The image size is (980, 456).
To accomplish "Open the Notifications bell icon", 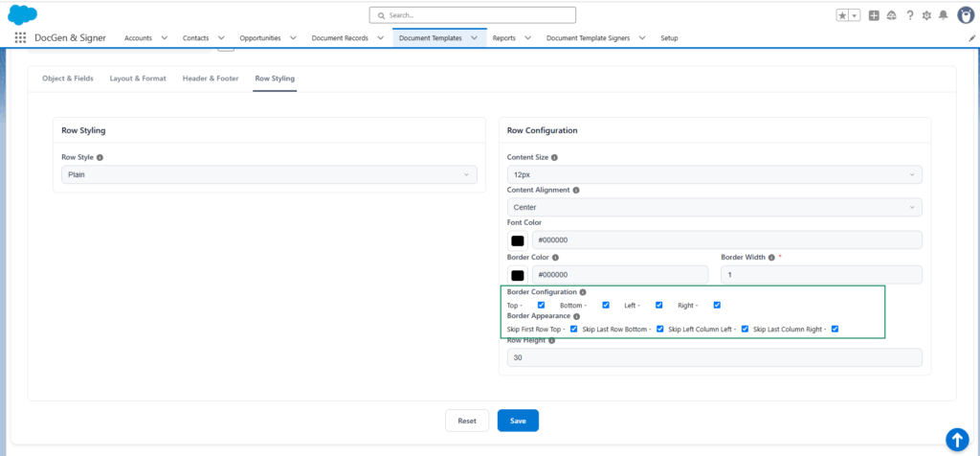I will pos(943,15).
